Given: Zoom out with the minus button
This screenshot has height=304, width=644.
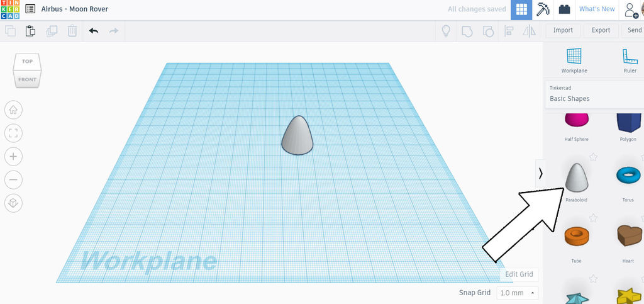Looking at the screenshot, I should 14,180.
